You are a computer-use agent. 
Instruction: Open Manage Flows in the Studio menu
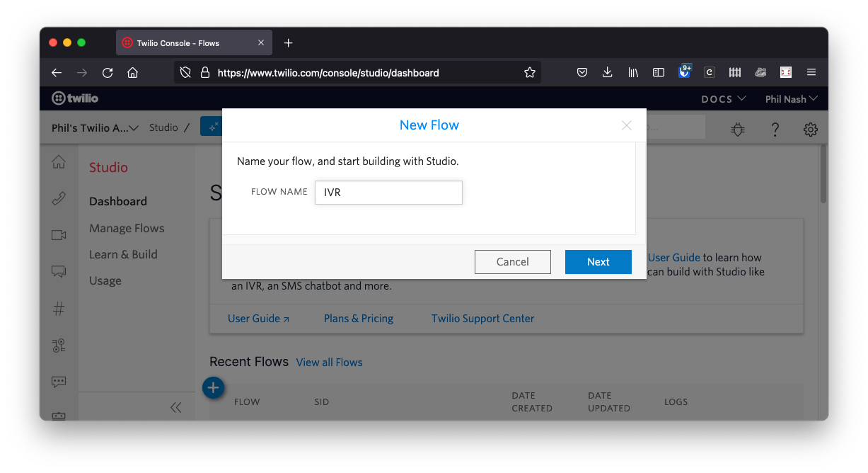click(127, 228)
